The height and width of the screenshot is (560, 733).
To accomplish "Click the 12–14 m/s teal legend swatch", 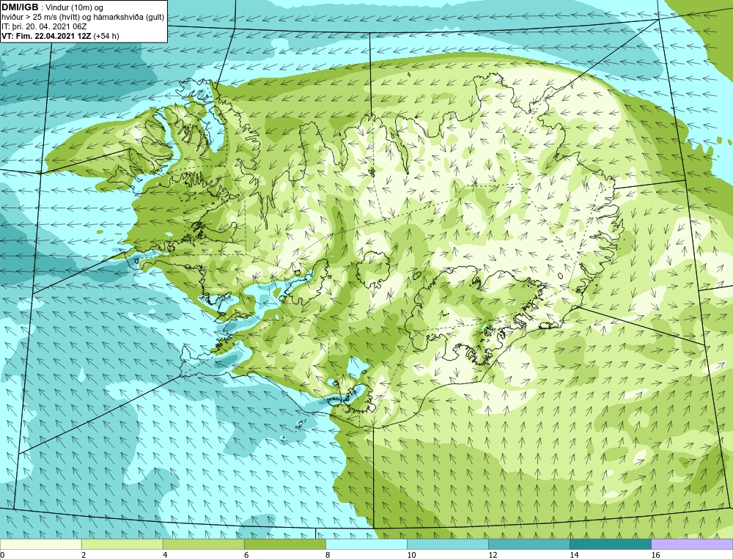I will tap(528, 544).
